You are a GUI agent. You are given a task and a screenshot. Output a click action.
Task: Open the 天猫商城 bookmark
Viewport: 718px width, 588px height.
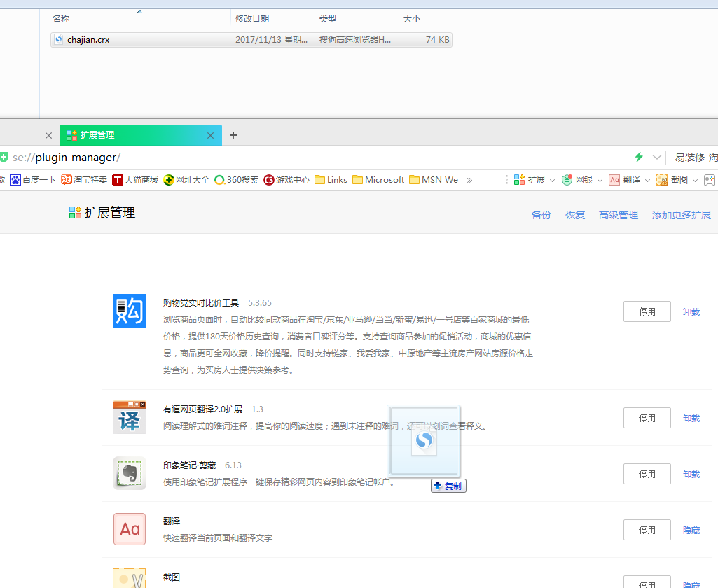pyautogui.click(x=135, y=180)
